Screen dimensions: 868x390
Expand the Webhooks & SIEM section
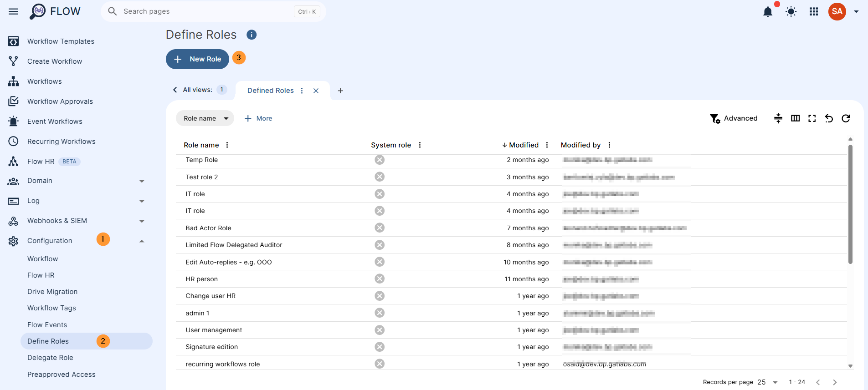(x=142, y=221)
